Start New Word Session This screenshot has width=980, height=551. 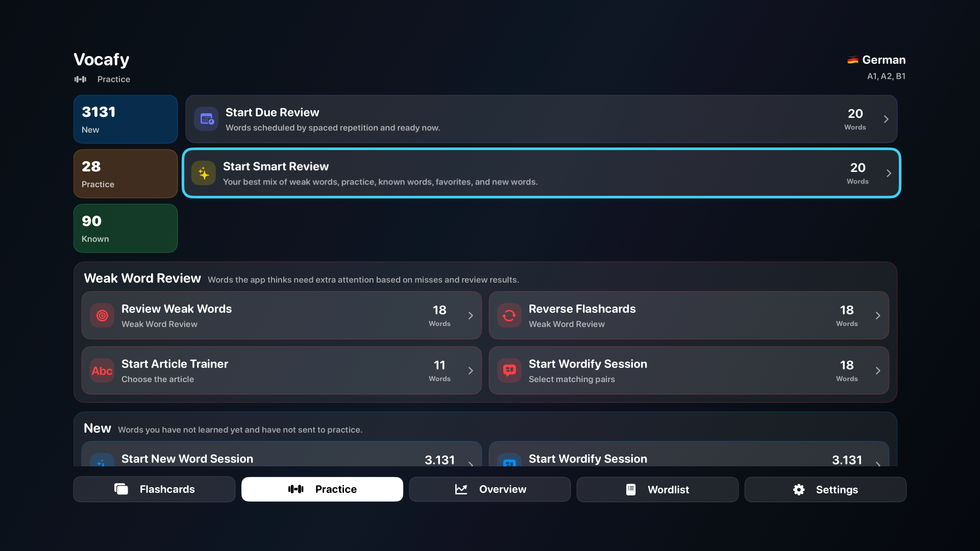282,455
